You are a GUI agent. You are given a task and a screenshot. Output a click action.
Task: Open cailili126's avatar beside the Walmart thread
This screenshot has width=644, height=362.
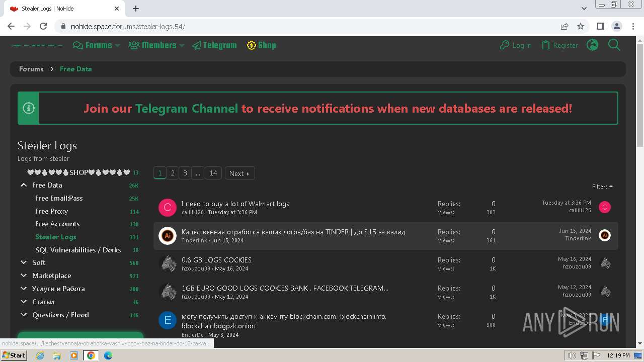coord(168,208)
